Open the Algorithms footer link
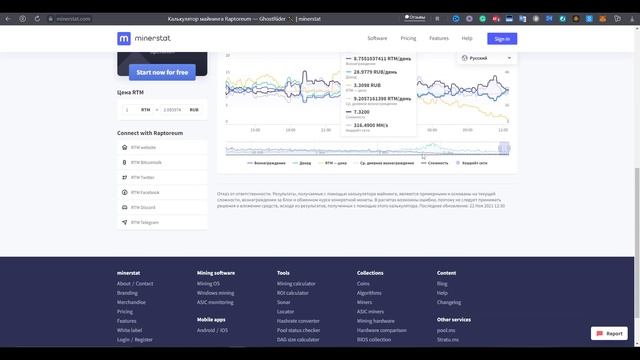The height and width of the screenshot is (360, 640). 369,293
